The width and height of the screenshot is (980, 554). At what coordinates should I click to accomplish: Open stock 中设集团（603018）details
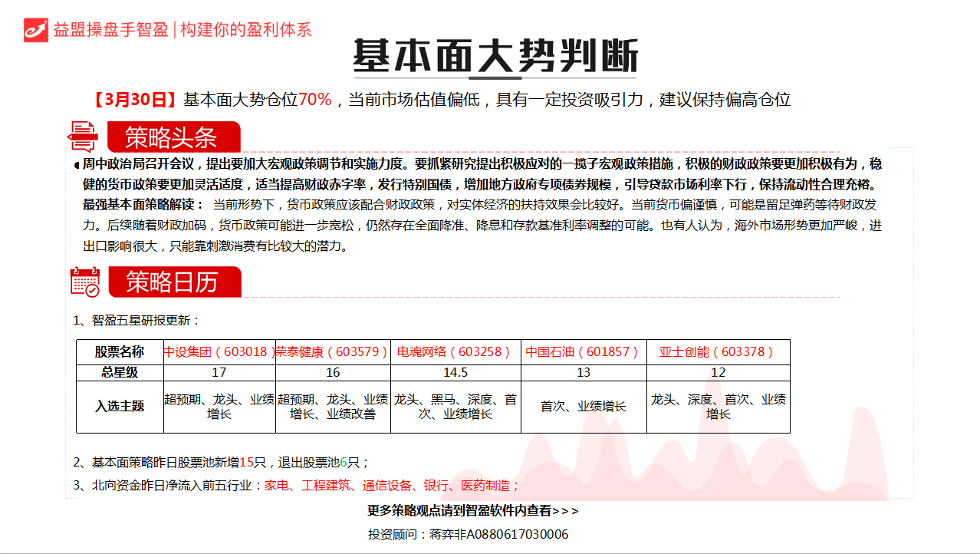[x=220, y=351]
